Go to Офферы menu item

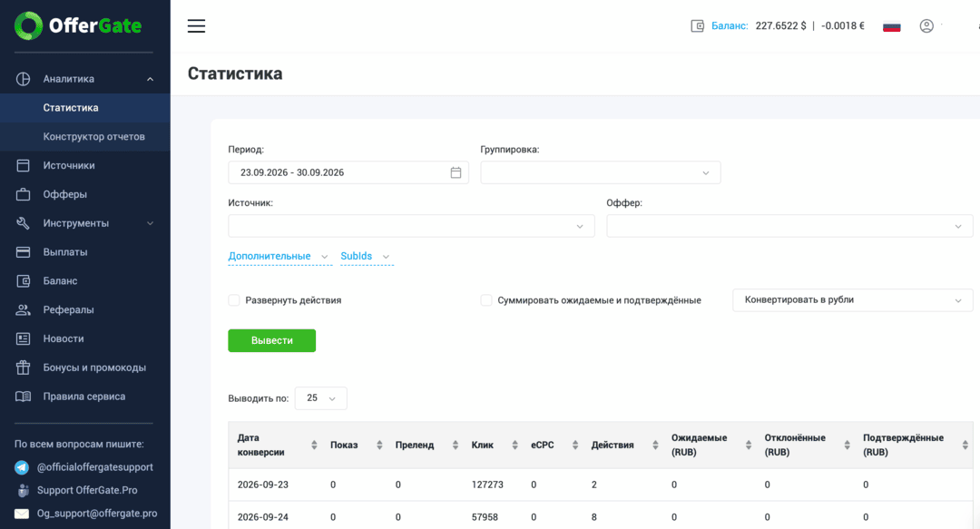(x=65, y=194)
